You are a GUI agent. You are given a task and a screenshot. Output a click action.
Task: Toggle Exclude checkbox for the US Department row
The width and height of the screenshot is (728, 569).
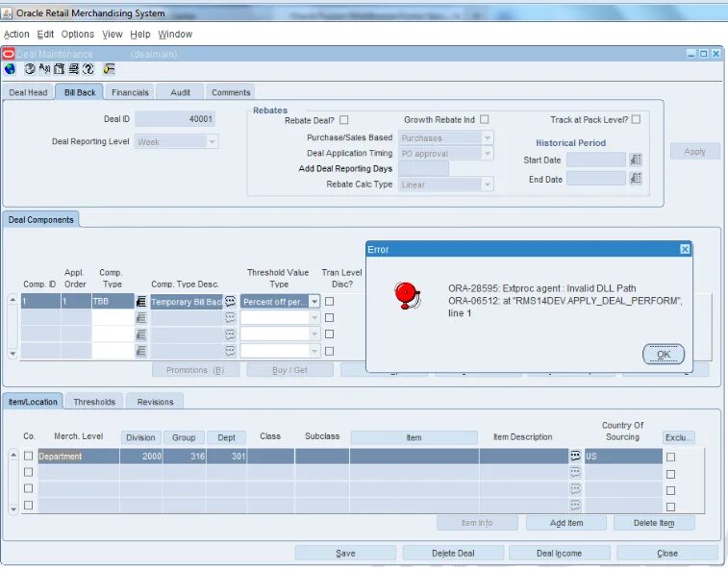tap(670, 458)
